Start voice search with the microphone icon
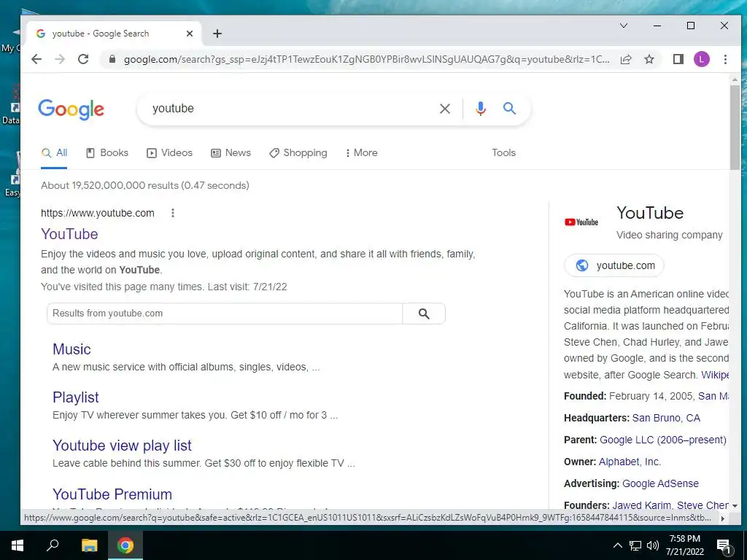This screenshot has height=560, width=747. click(481, 109)
